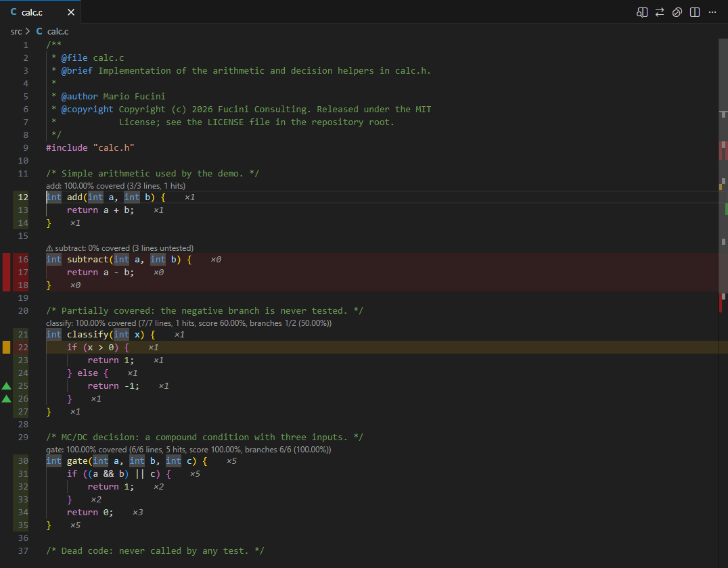Click the warning triangle icon before 'subtract: 0% covered'

coord(49,248)
